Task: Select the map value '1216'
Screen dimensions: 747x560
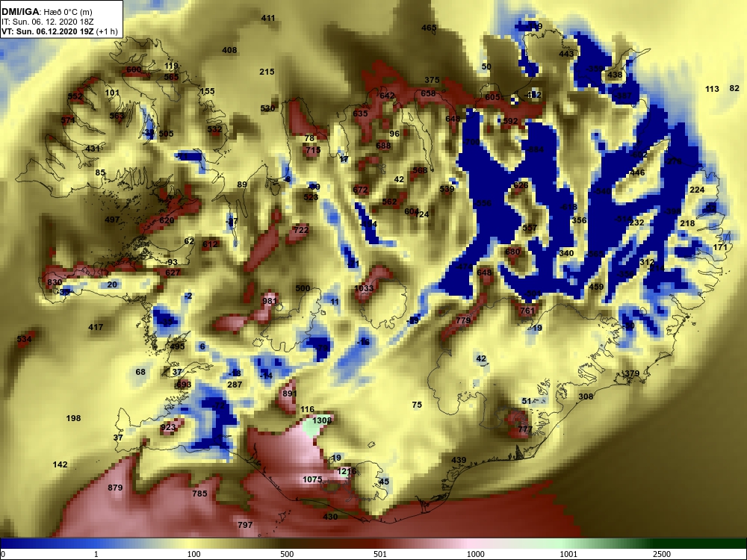Action: coord(347,471)
